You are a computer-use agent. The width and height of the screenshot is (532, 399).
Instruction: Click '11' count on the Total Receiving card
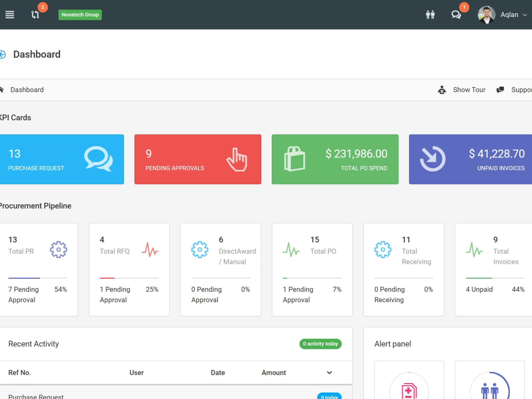pyautogui.click(x=406, y=239)
